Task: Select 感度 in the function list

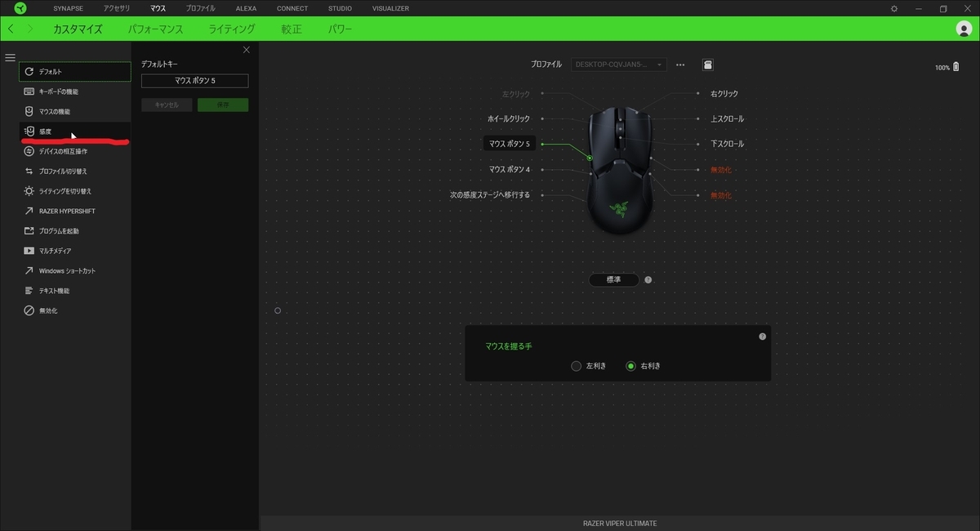Action: coord(74,132)
